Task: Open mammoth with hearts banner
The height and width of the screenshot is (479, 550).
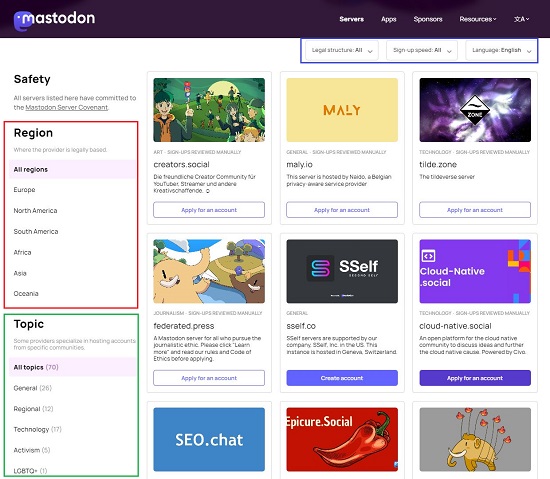Action: (x=475, y=439)
